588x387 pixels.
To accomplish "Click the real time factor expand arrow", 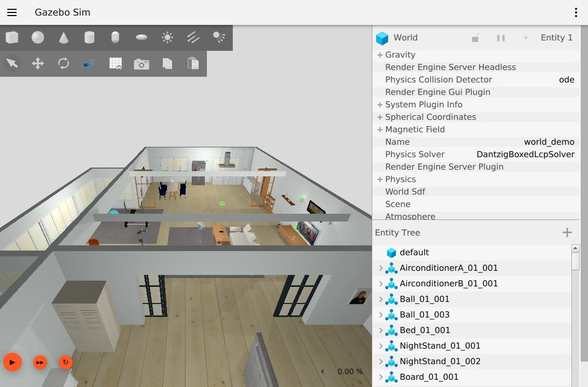I will click(323, 371).
